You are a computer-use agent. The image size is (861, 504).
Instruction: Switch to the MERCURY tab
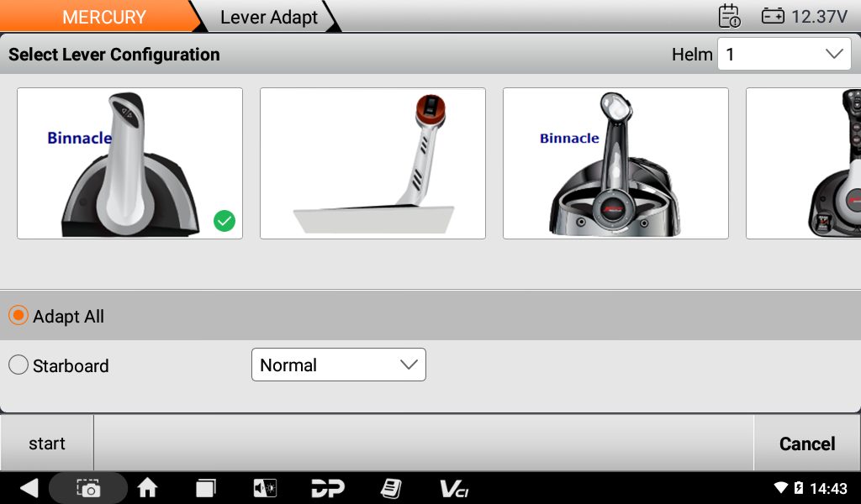[x=103, y=17]
